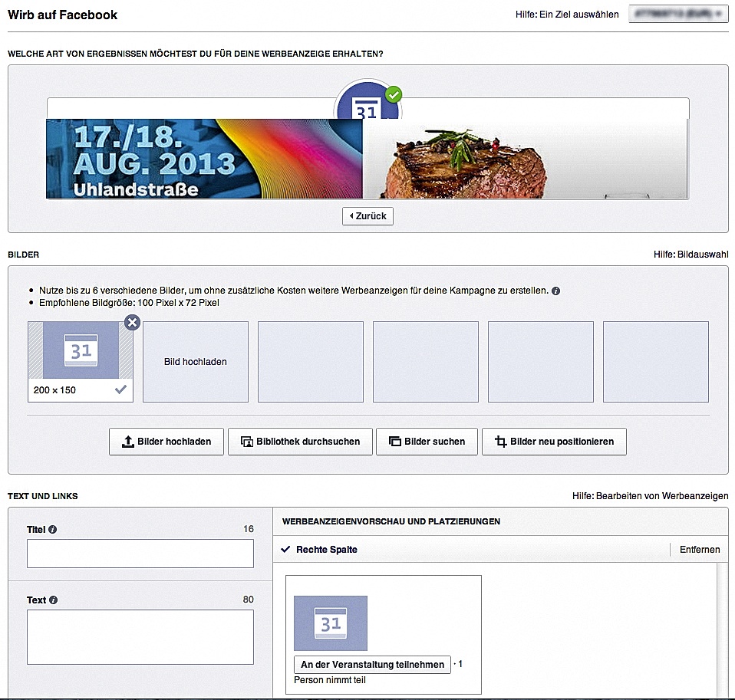735x700 pixels.
Task: Click the crop icon in Bilder neu positionieren
Action: pyautogui.click(x=501, y=442)
